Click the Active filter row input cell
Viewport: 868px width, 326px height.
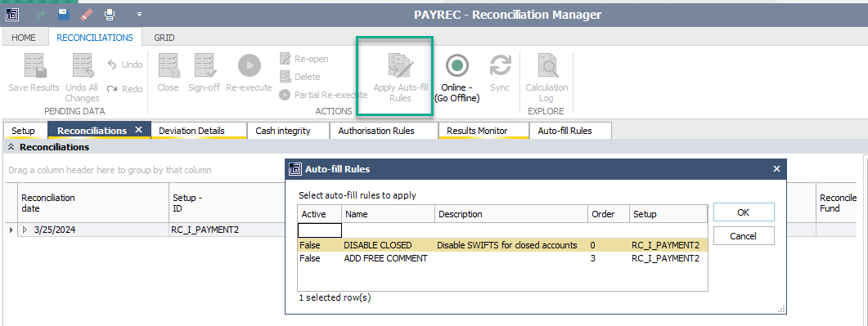point(320,230)
